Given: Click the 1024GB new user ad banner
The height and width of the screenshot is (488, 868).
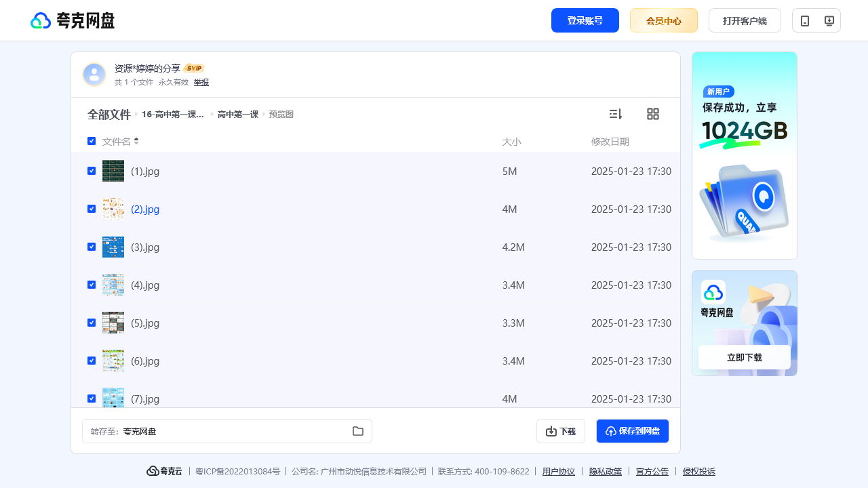Looking at the screenshot, I should click(x=745, y=155).
